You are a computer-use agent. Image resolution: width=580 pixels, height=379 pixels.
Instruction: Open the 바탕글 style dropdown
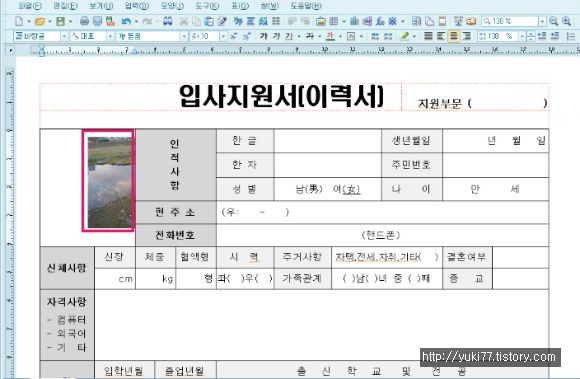click(x=64, y=36)
